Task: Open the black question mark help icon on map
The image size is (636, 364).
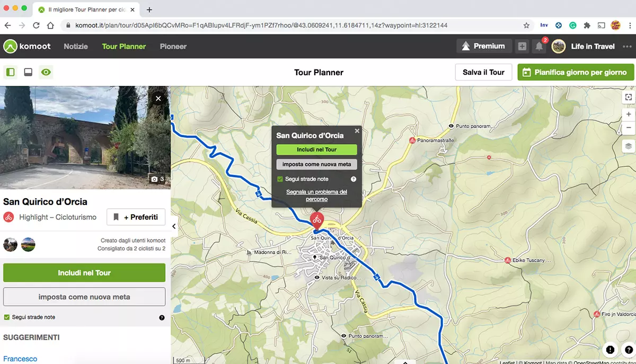Action: [629, 350]
